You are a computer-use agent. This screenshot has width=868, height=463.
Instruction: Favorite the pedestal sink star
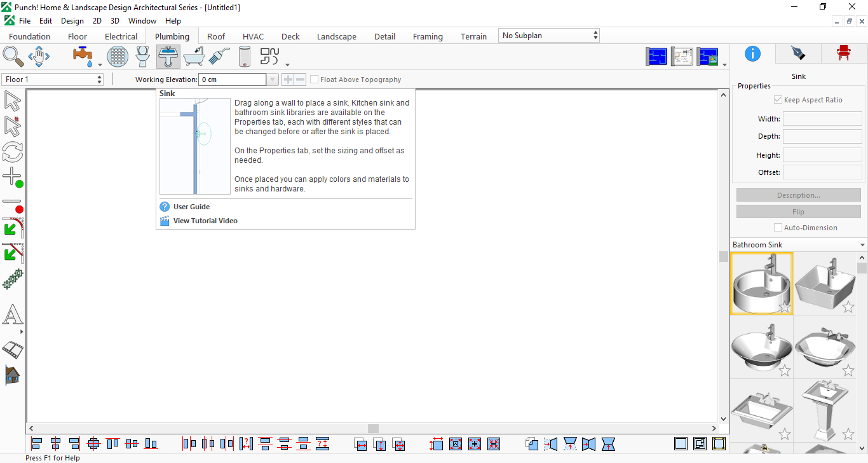[x=848, y=434]
